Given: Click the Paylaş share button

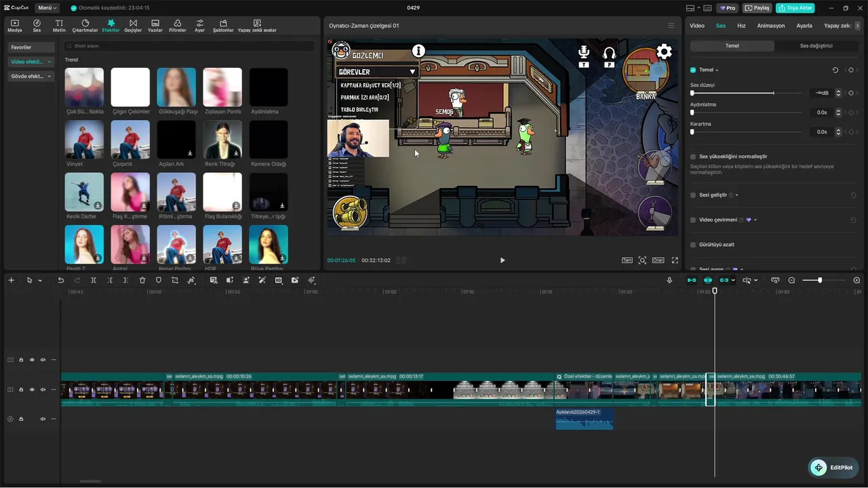Looking at the screenshot, I should pos(757,8).
